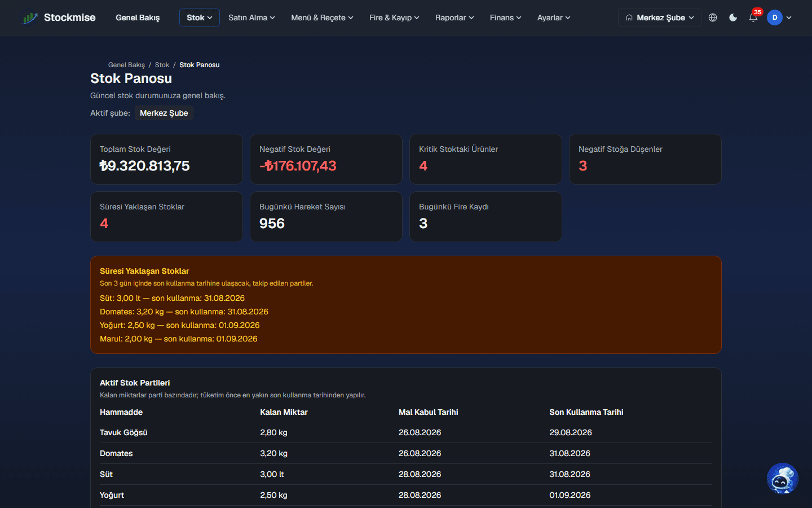
Task: Select the Bugünkü Hareket Sayısı card
Action: pos(326,217)
